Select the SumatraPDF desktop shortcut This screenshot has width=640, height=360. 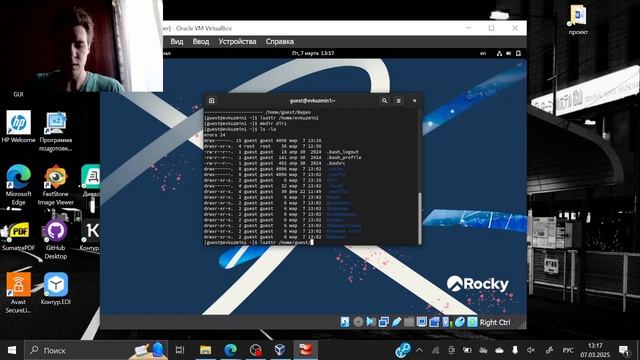18,236
